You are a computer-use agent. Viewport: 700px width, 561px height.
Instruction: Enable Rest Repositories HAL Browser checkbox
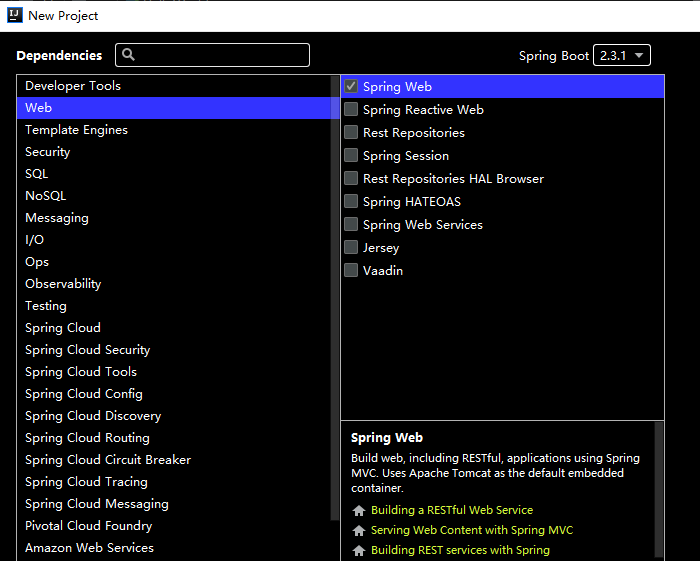click(x=351, y=178)
